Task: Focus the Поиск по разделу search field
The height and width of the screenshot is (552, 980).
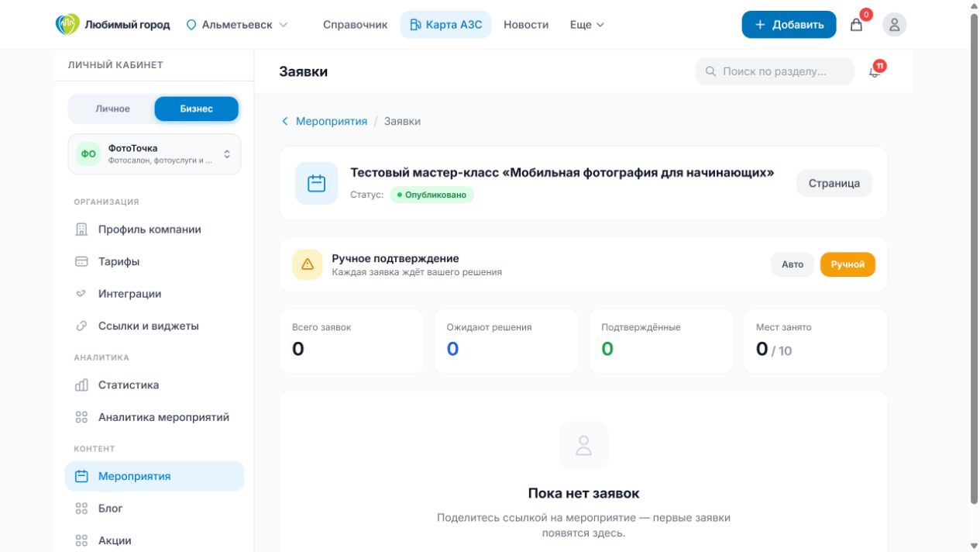Action: click(x=775, y=71)
